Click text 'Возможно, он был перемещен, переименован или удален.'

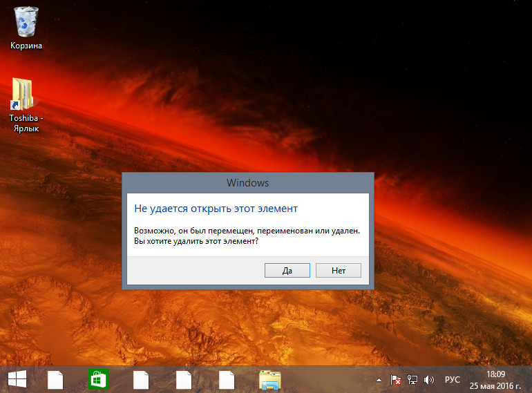click(x=247, y=231)
